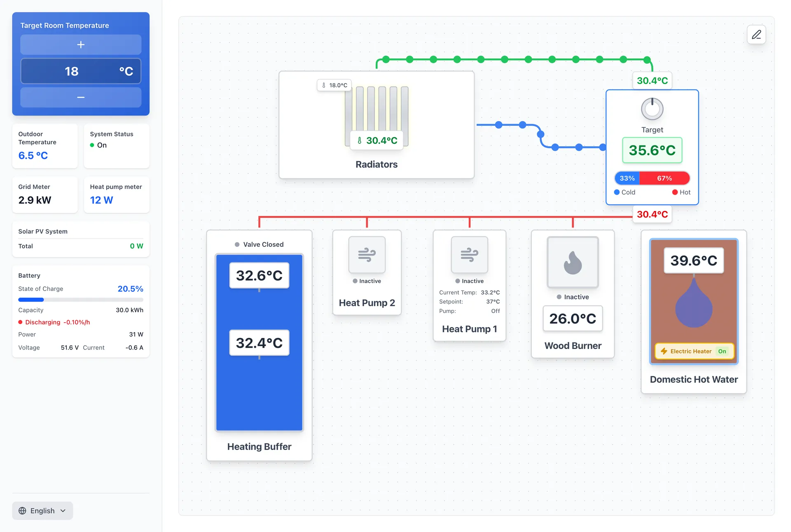Click the Solar PV System Total 0 W
This screenshot has width=791, height=532.
(x=81, y=246)
